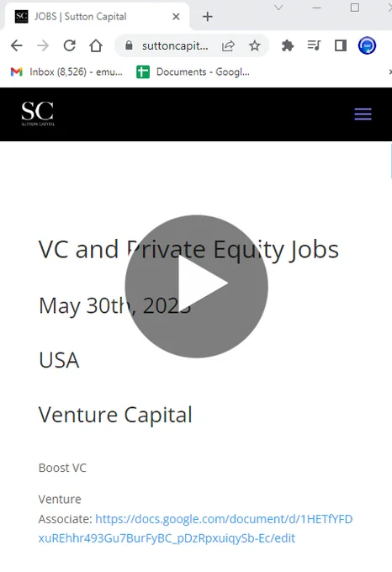This screenshot has width=392, height=572.
Task: Open the browser profile avatar
Action: [x=367, y=45]
